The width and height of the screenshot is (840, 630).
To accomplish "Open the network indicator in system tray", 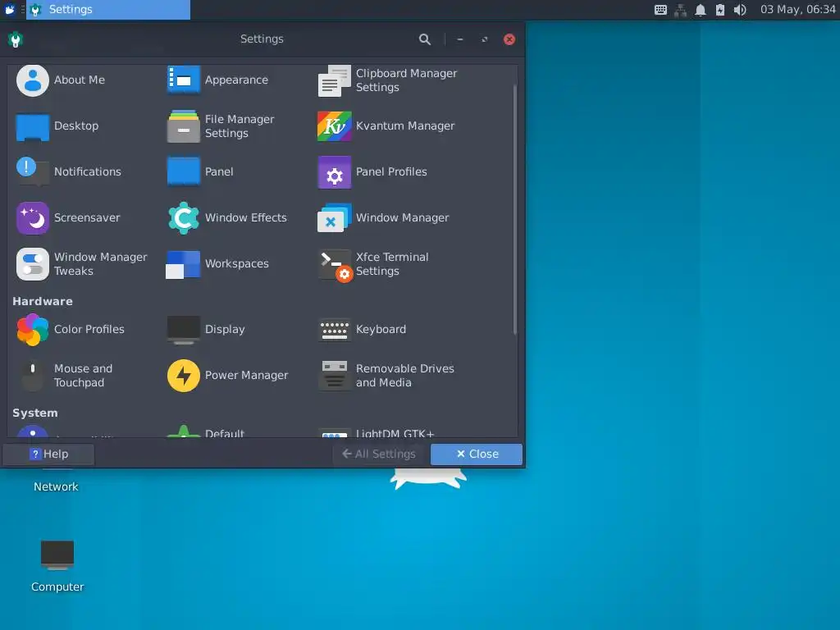I will [x=680, y=10].
